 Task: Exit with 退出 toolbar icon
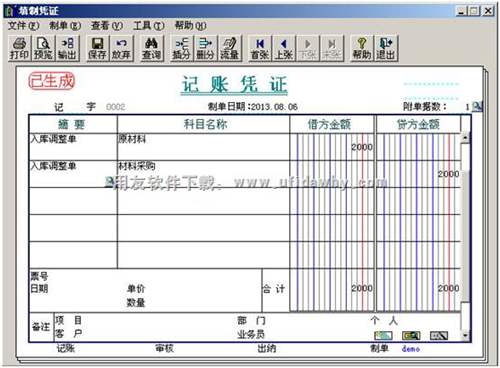tap(386, 48)
